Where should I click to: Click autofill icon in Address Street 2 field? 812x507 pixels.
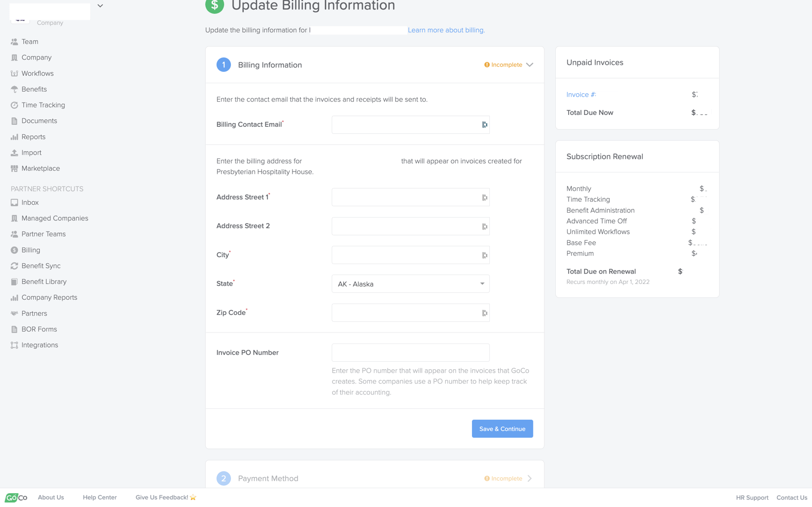(484, 227)
